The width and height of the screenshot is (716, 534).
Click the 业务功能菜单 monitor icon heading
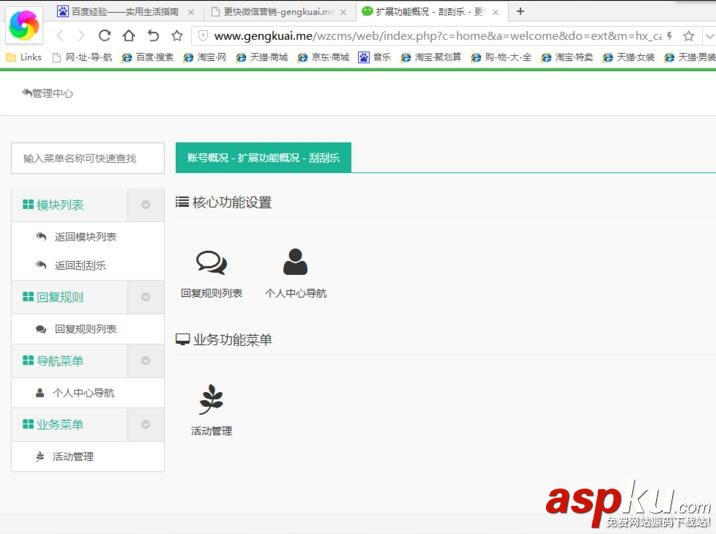click(x=224, y=339)
